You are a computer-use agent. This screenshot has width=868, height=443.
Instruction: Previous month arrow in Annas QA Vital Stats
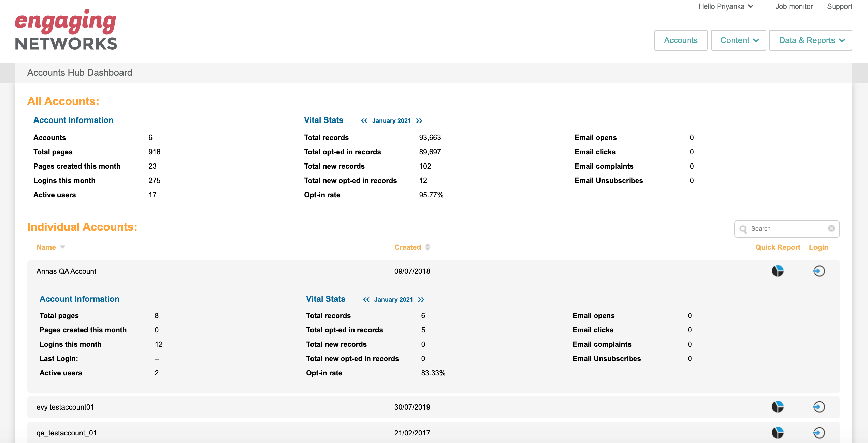(x=366, y=300)
